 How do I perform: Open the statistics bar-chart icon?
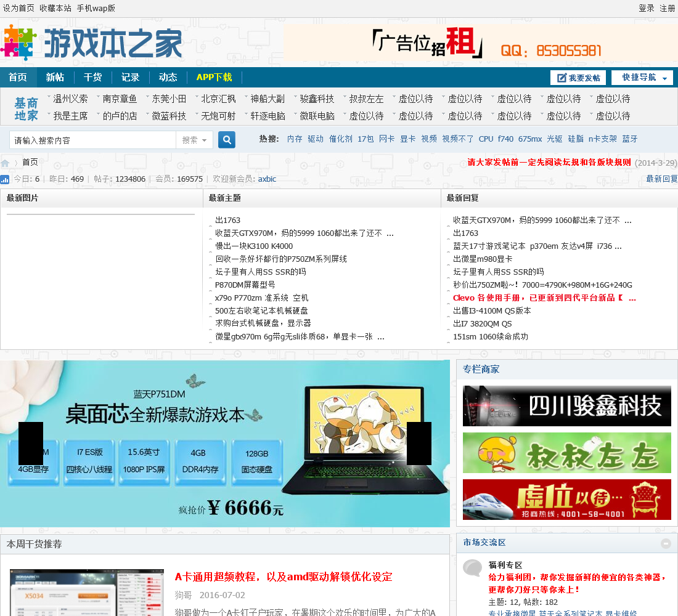[x=5, y=179]
